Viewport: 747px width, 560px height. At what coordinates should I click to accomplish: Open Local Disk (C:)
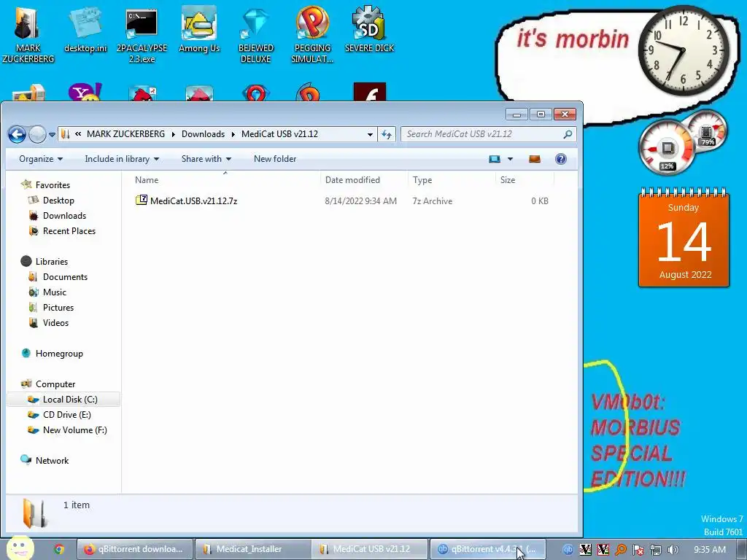tap(63, 399)
